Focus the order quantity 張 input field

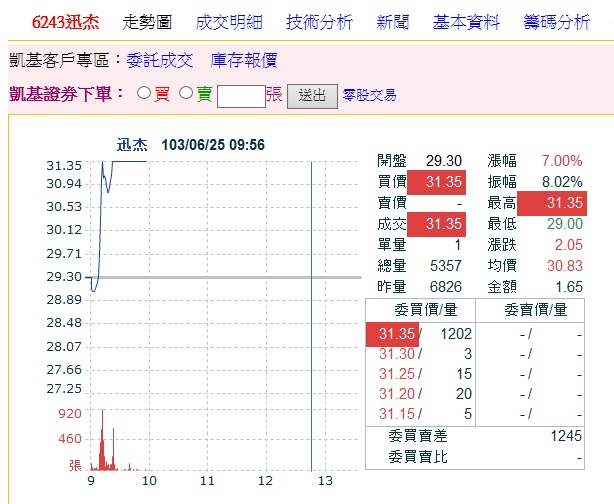(241, 96)
